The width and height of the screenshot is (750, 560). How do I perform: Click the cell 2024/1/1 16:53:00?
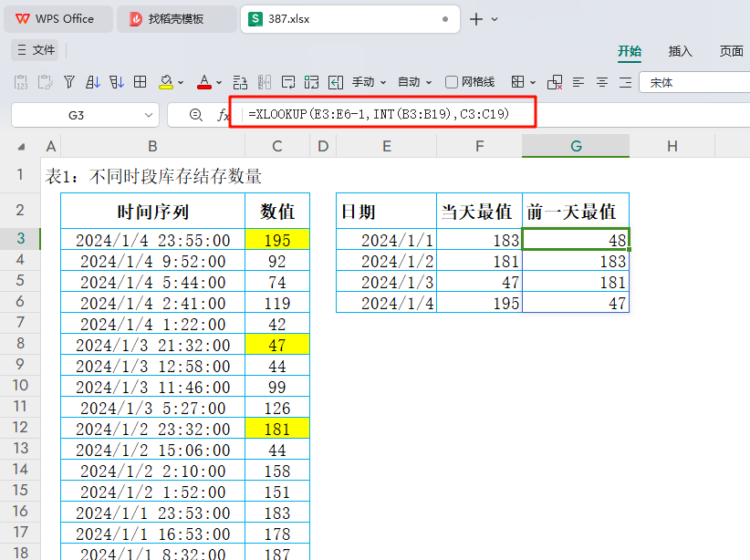(152, 534)
